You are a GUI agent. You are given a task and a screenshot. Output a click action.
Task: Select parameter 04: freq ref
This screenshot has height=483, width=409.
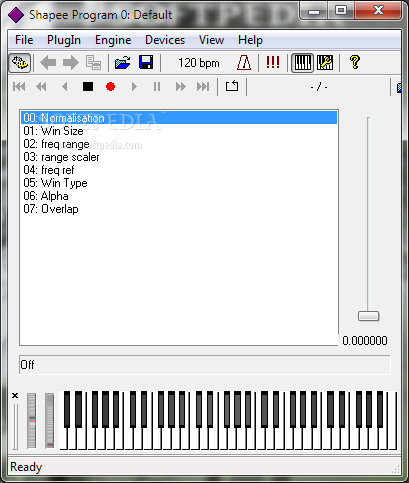[179, 170]
